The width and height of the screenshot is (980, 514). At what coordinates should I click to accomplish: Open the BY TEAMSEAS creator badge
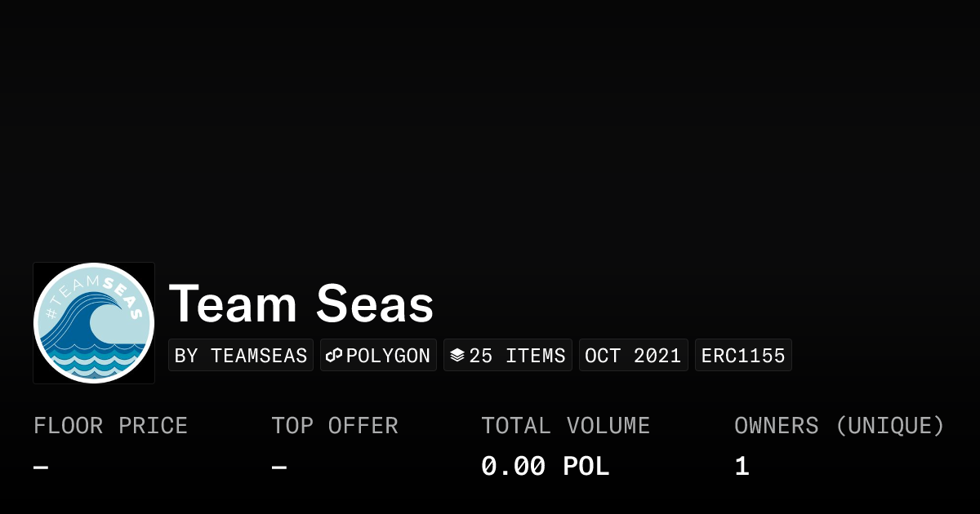[241, 356]
